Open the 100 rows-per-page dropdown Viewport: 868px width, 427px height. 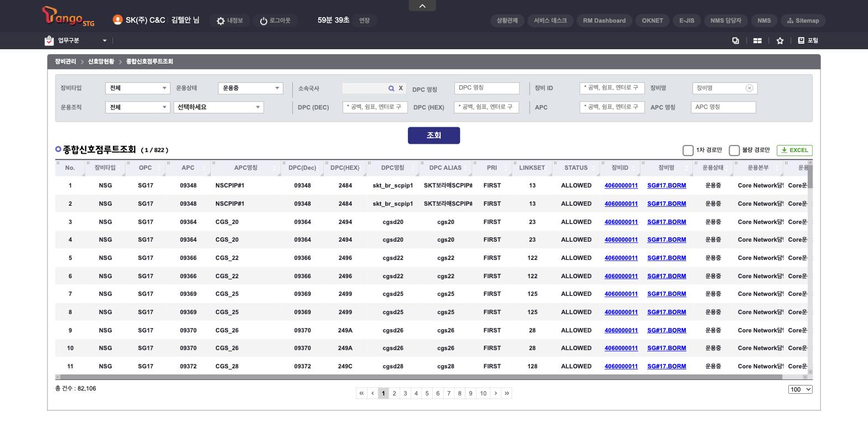(800, 389)
